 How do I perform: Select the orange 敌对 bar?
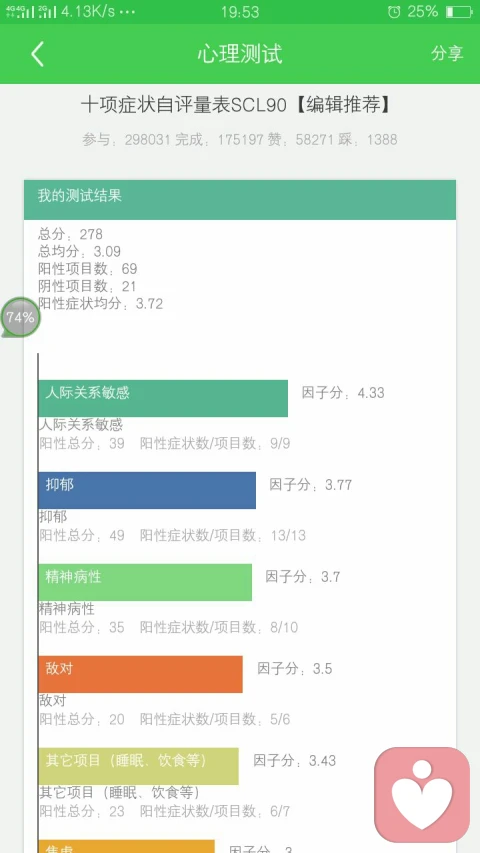point(140,674)
